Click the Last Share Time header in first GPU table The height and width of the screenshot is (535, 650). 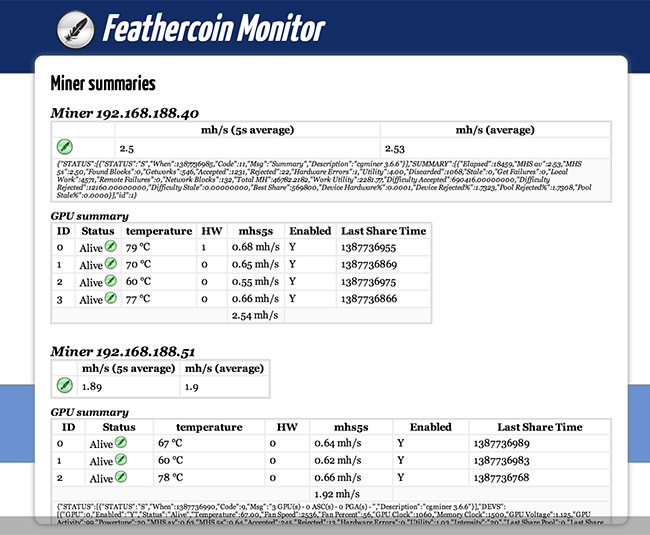(x=383, y=231)
